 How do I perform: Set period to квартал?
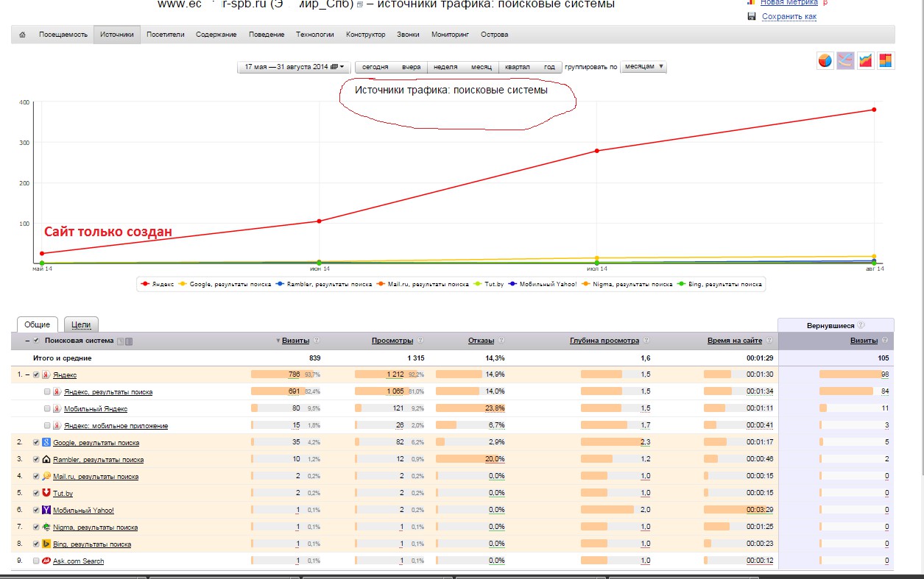point(517,67)
